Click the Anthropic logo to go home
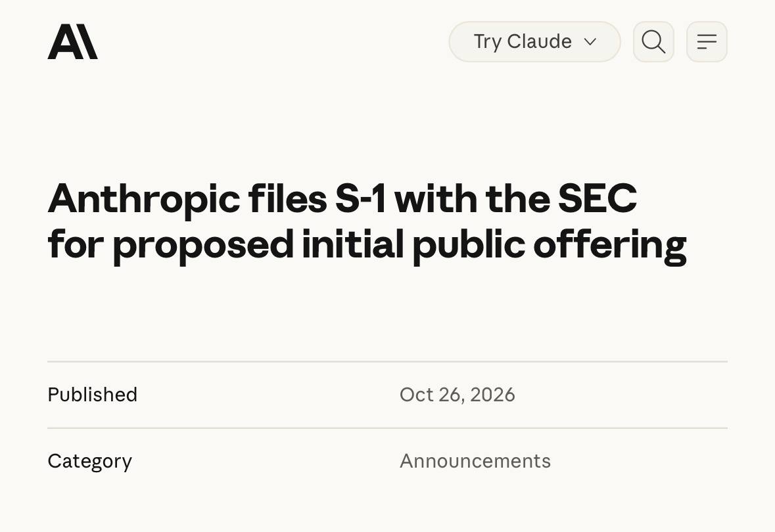The height and width of the screenshot is (532, 775). tap(73, 41)
